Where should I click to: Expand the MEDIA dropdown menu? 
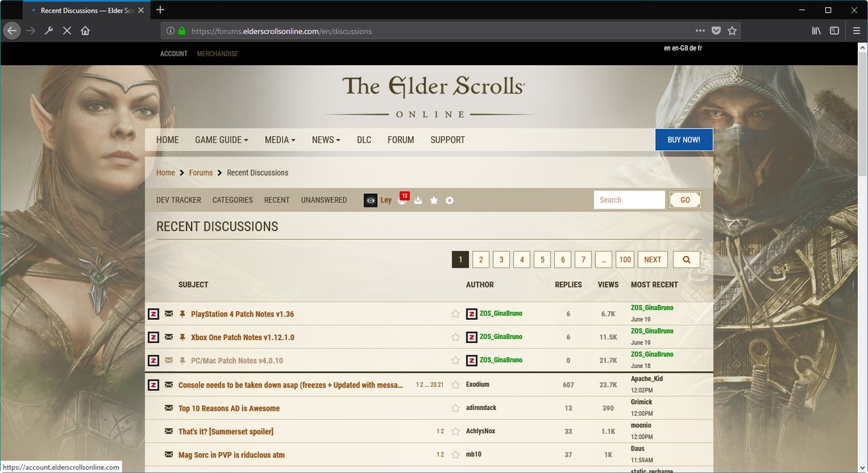click(x=280, y=140)
